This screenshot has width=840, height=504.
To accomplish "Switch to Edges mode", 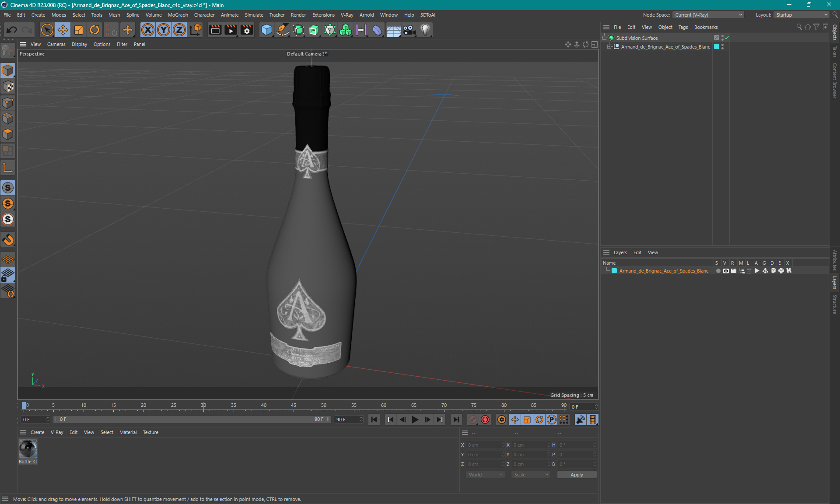I will [x=8, y=119].
